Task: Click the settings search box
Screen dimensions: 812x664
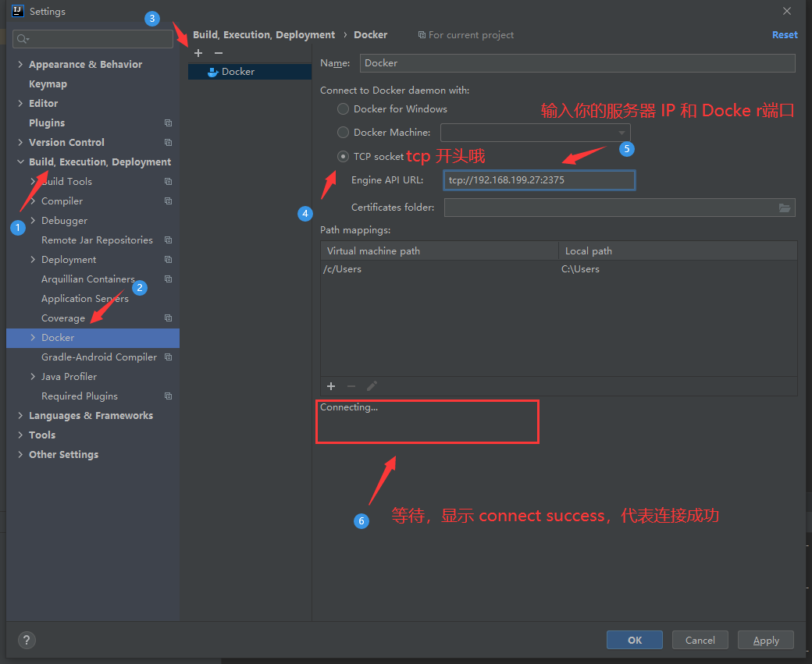Action: click(x=94, y=39)
